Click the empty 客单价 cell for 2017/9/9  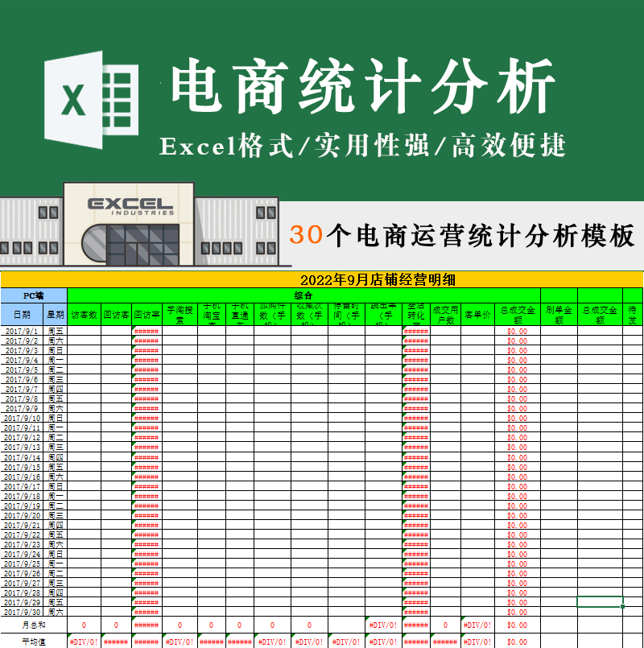[478, 408]
